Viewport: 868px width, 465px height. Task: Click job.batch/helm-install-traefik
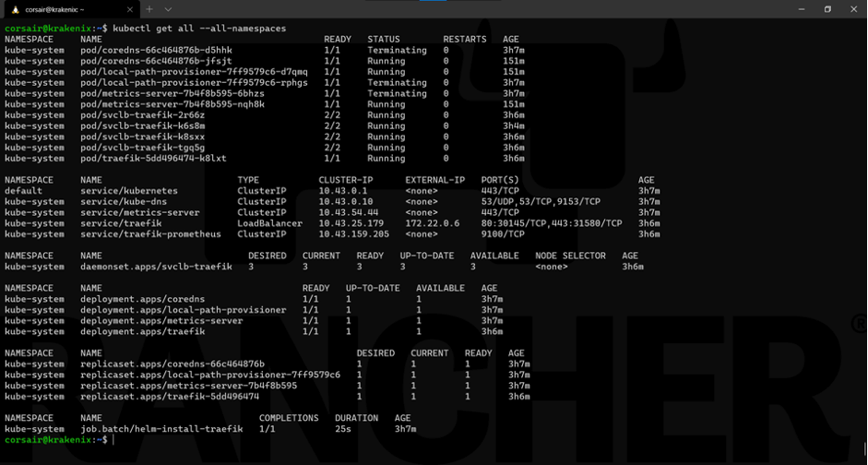point(161,429)
